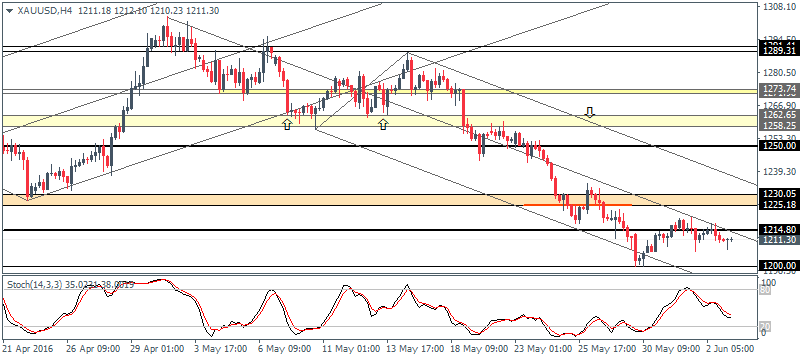
Task: Select the 1200.00 price level label
Action: [x=779, y=266]
